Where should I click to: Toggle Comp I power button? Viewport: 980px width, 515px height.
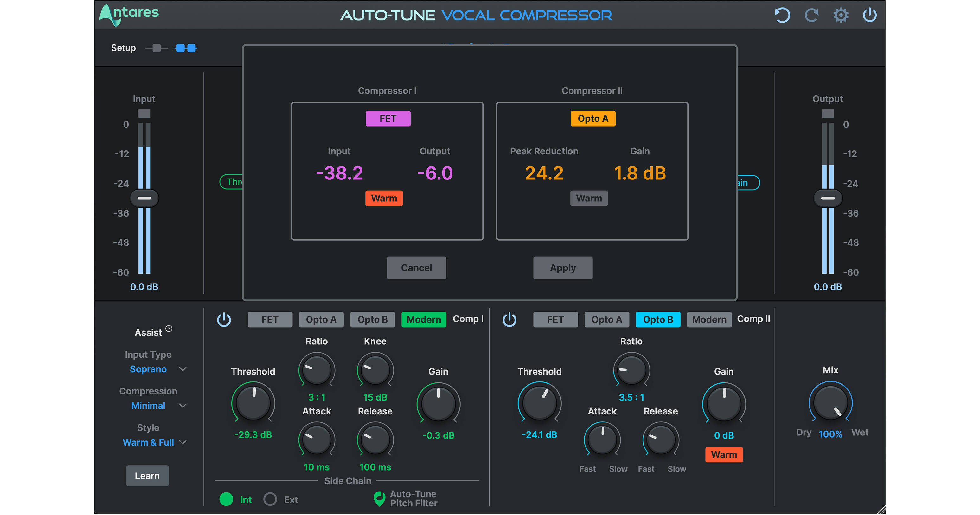coord(225,320)
